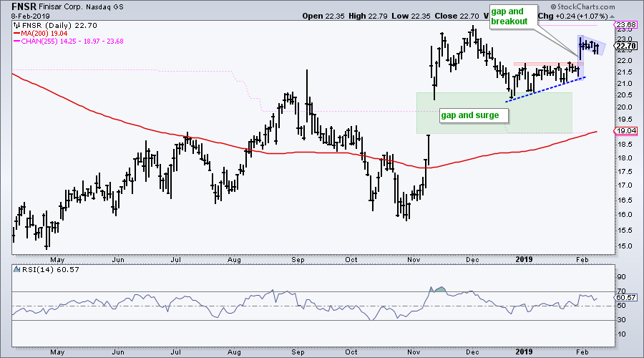Image resolution: width=644 pixels, height=358 pixels.
Task: Click the 60.57 RSI value tag
Action: tap(626, 298)
